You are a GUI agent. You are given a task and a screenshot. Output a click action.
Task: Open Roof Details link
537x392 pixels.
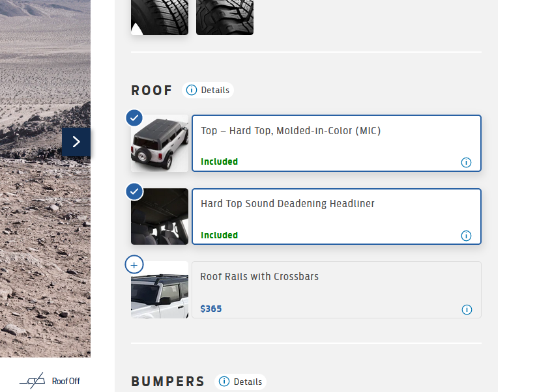pos(215,90)
